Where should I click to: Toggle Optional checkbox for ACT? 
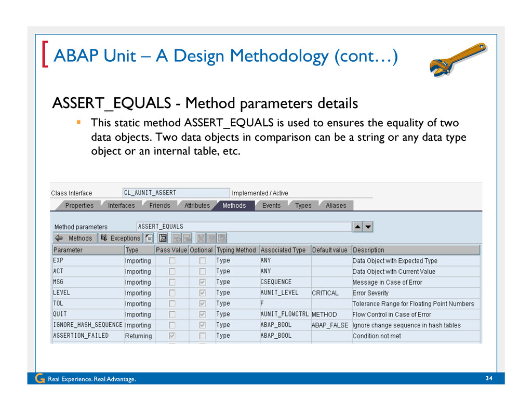tap(203, 272)
